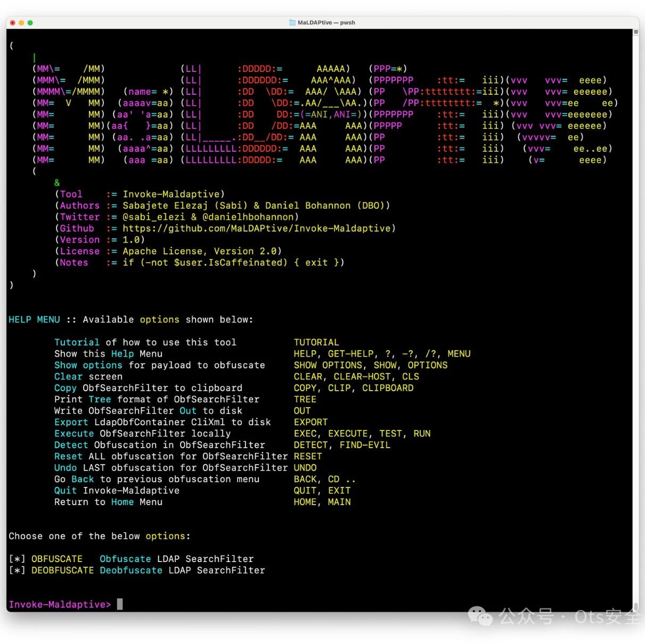Click the Execute ObfSearchFilter locally line

[142, 434]
